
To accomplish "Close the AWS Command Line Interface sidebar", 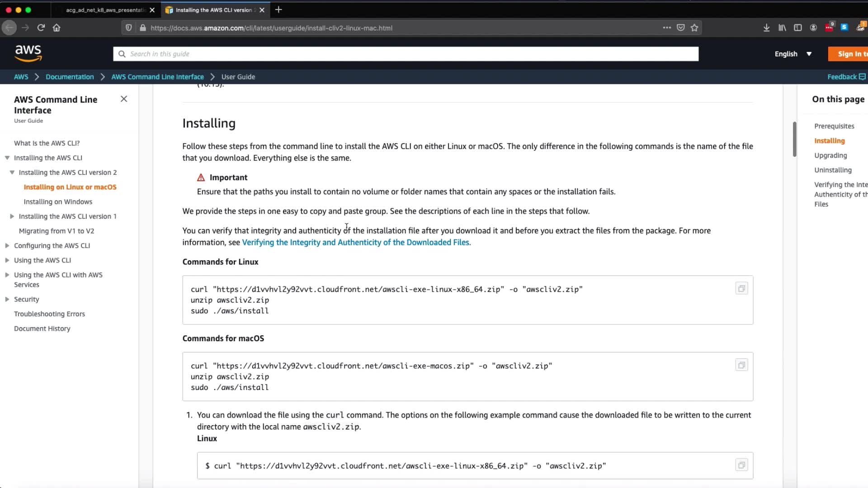I will click(124, 99).
